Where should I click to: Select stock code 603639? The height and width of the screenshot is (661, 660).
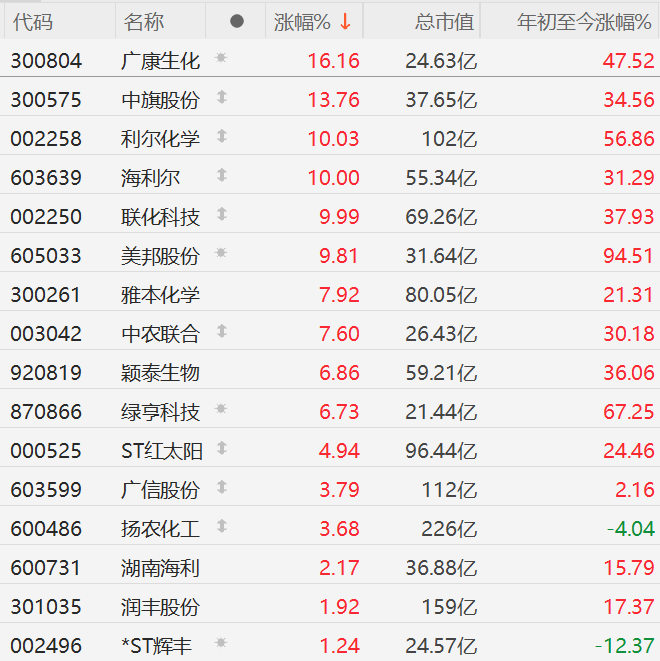46,178
